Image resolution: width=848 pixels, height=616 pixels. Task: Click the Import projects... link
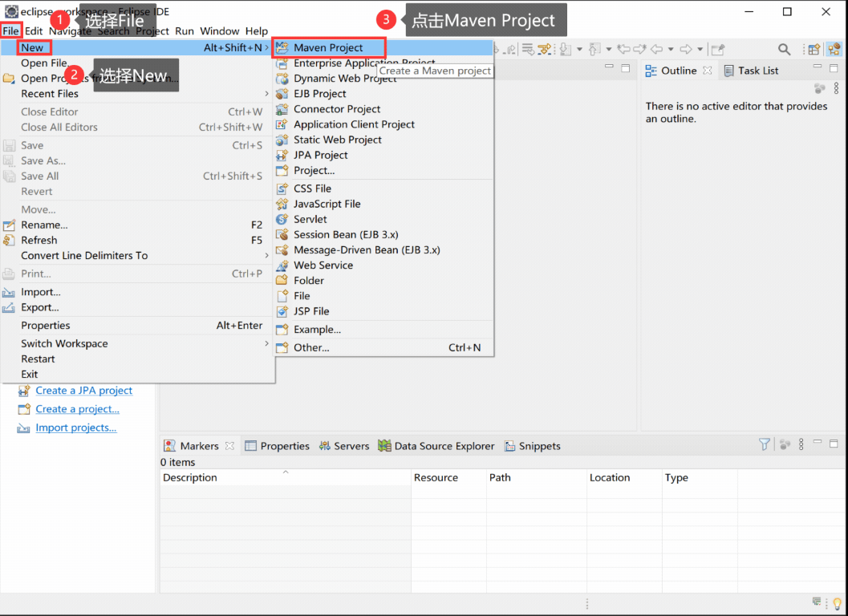75,428
